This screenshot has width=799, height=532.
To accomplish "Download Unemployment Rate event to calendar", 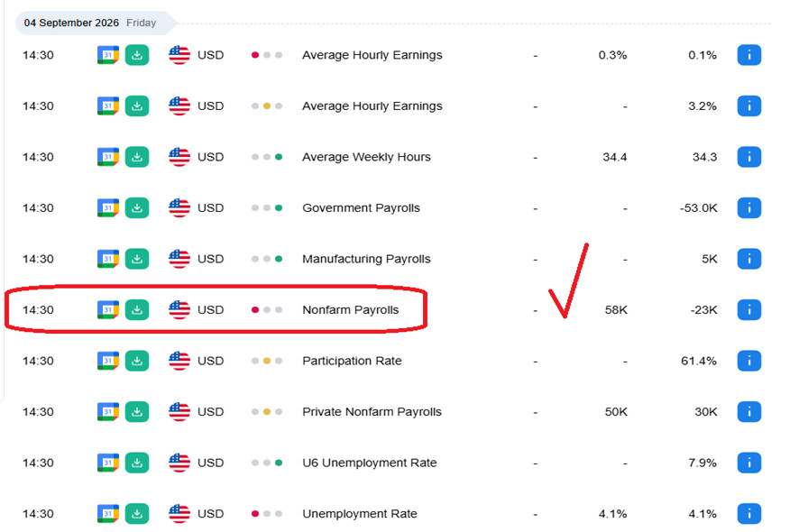I will (137, 514).
